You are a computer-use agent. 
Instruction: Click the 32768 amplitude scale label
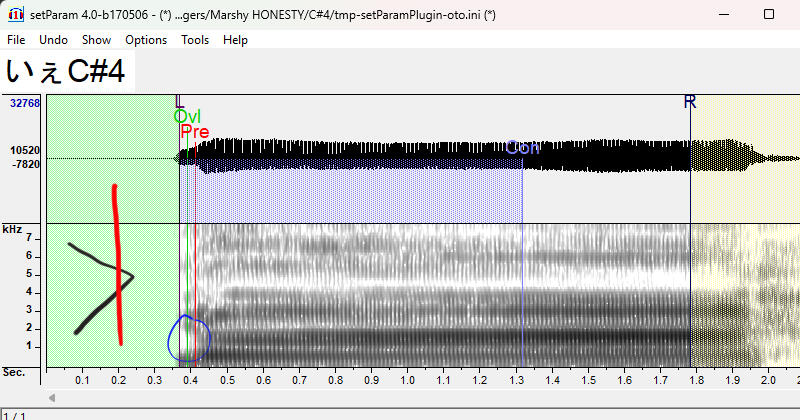[x=24, y=103]
